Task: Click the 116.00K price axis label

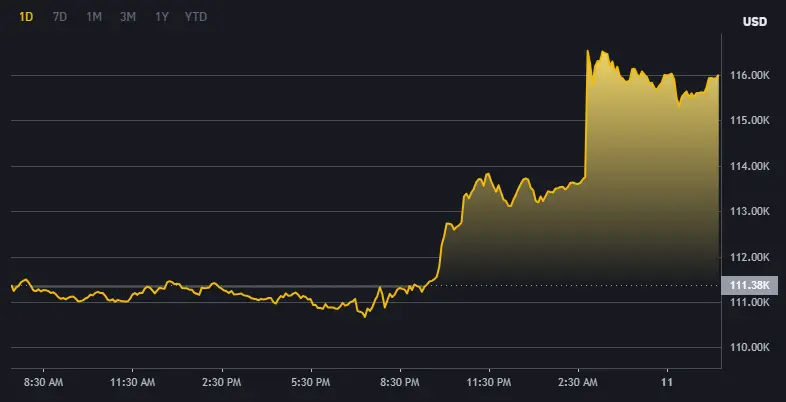Action: 750,75
